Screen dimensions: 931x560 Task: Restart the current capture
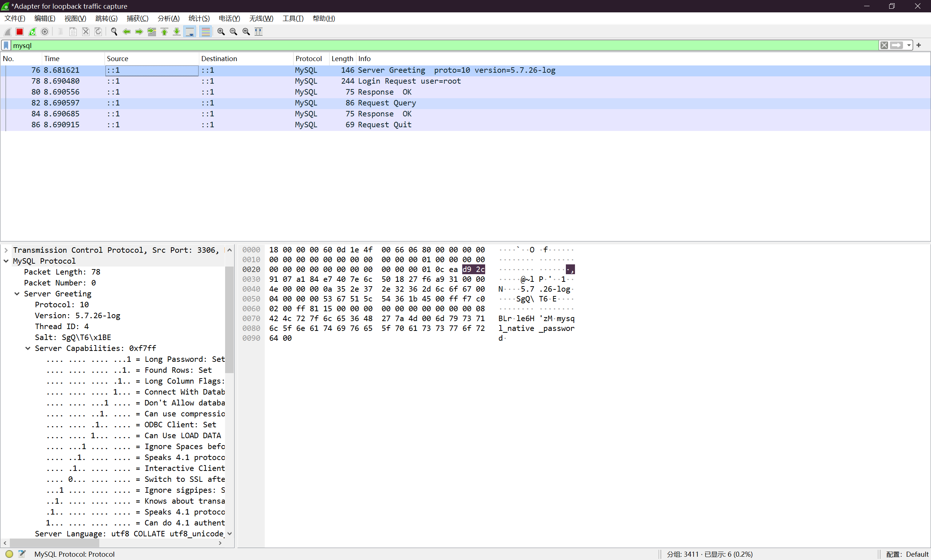click(32, 32)
